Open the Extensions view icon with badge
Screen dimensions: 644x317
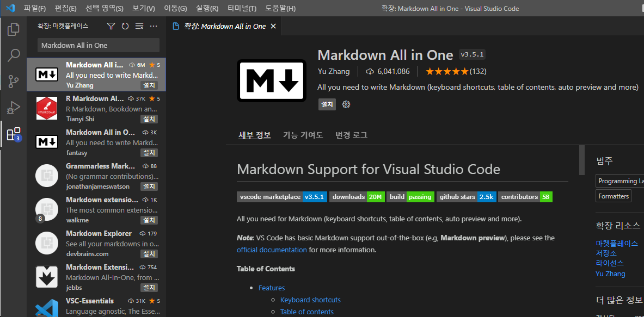click(14, 134)
